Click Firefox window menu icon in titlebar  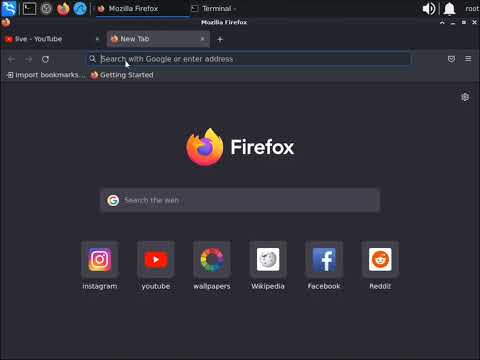pos(6,23)
